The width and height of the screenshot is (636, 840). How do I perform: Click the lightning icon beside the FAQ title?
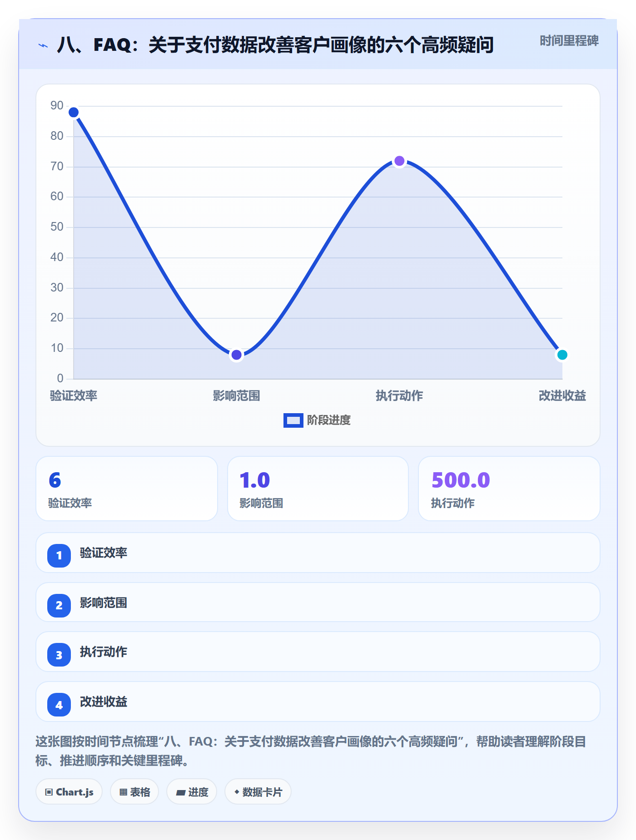pyautogui.click(x=43, y=45)
